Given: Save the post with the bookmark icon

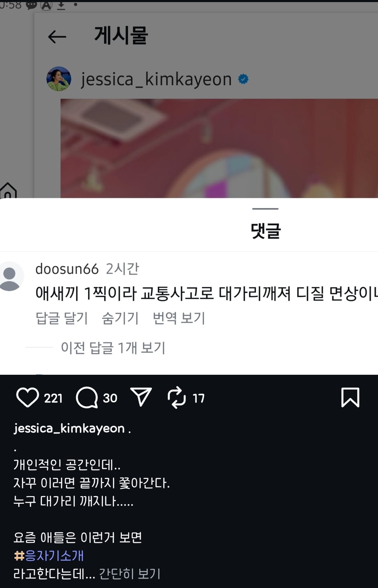Looking at the screenshot, I should (x=350, y=397).
